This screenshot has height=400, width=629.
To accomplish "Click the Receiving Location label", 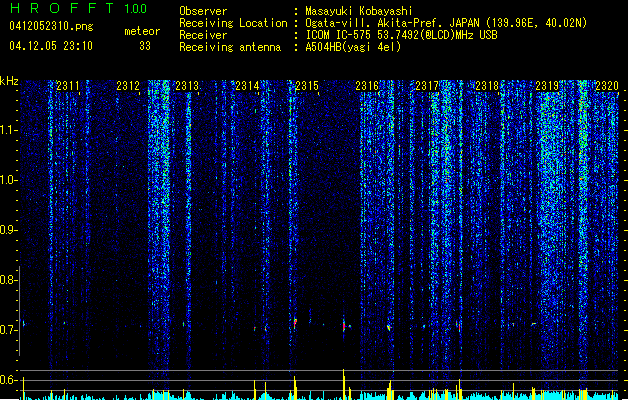I will [233, 23].
